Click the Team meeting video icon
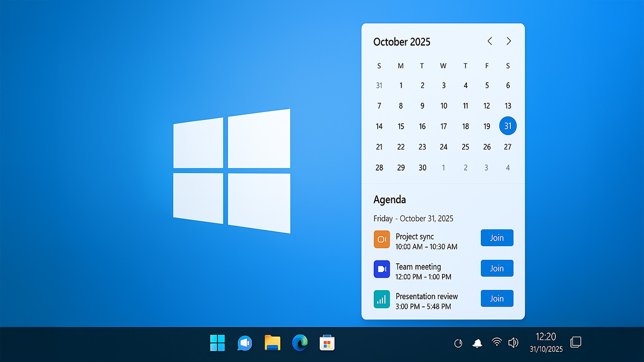Viewport: 644px width, 362px height. pyautogui.click(x=381, y=269)
